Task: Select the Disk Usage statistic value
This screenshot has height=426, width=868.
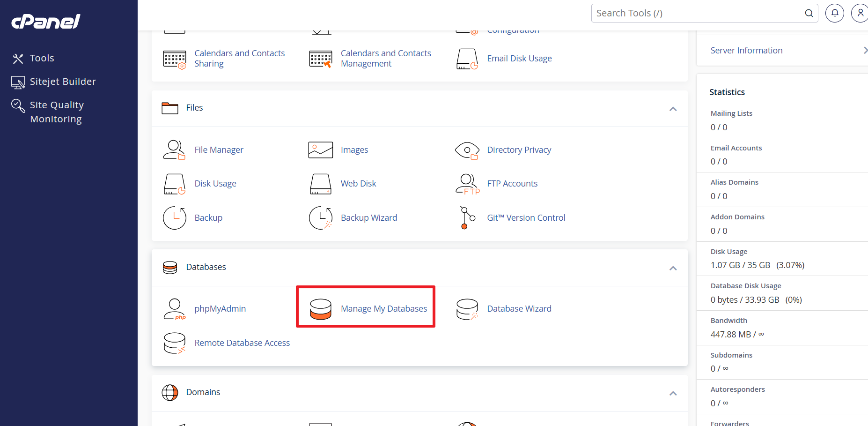Action: pos(757,265)
